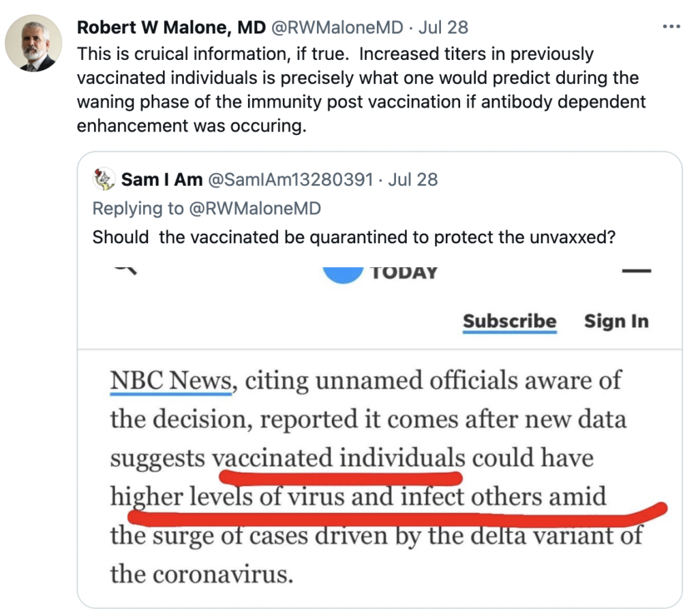
Task: Click the main tweet text about titers
Action: tap(361, 90)
